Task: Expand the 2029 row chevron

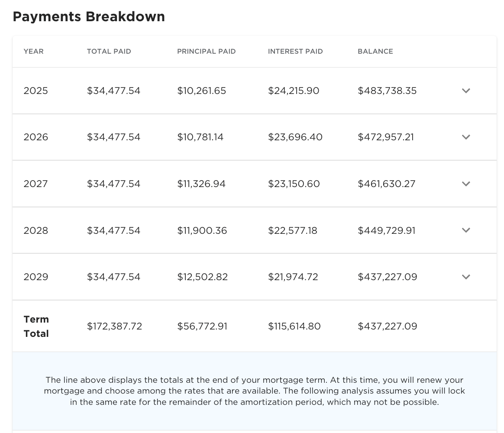Action: [466, 277]
